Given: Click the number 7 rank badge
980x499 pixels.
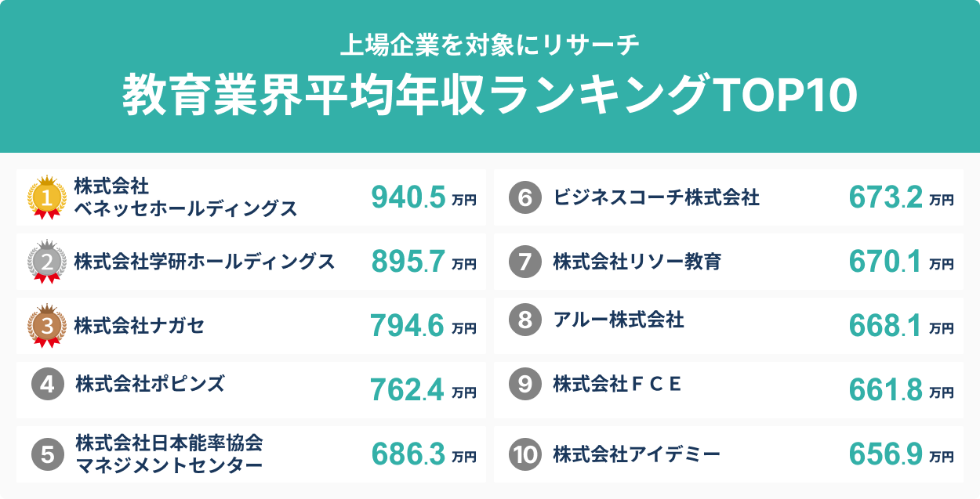Looking at the screenshot, I should pyautogui.click(x=524, y=262).
